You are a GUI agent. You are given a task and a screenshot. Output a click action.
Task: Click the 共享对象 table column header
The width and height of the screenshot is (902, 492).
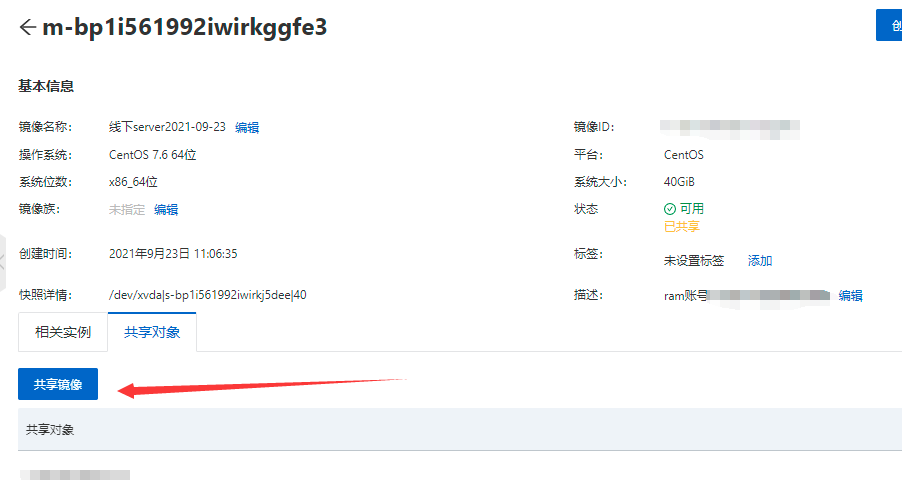[50, 429]
